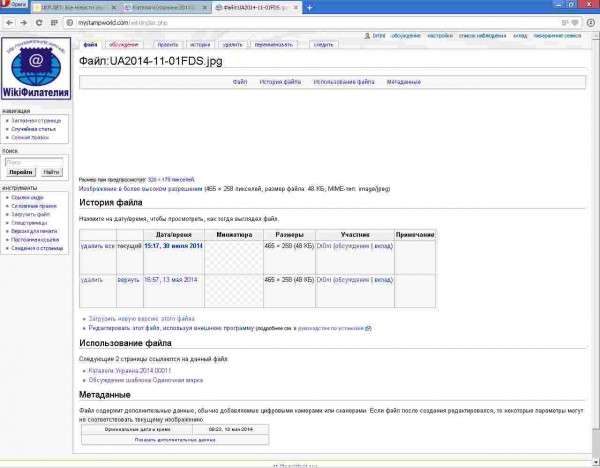Viewport: 600px width, 468px height.
Task: Click Загрузить новую версию этого файла
Action: tap(142, 319)
